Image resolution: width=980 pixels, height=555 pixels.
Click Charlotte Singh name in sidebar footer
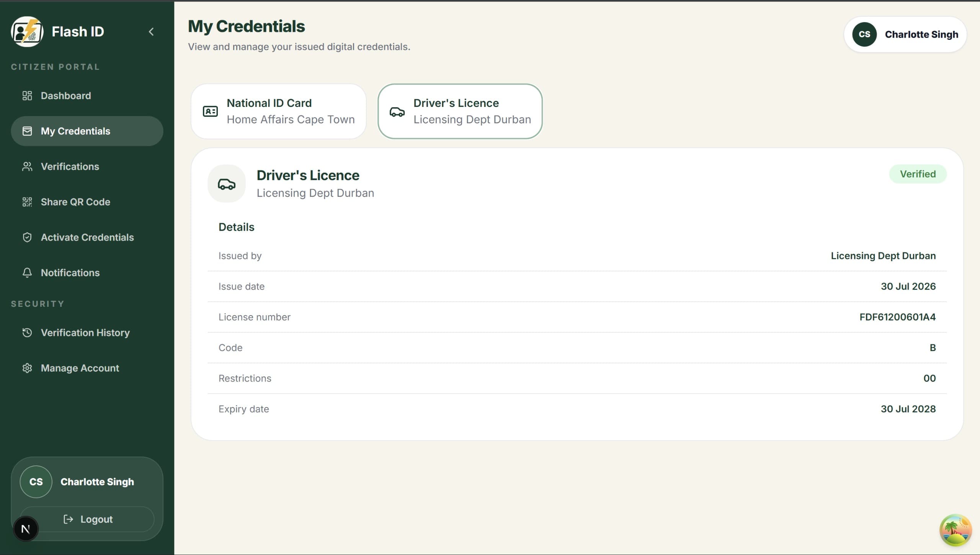tap(97, 482)
